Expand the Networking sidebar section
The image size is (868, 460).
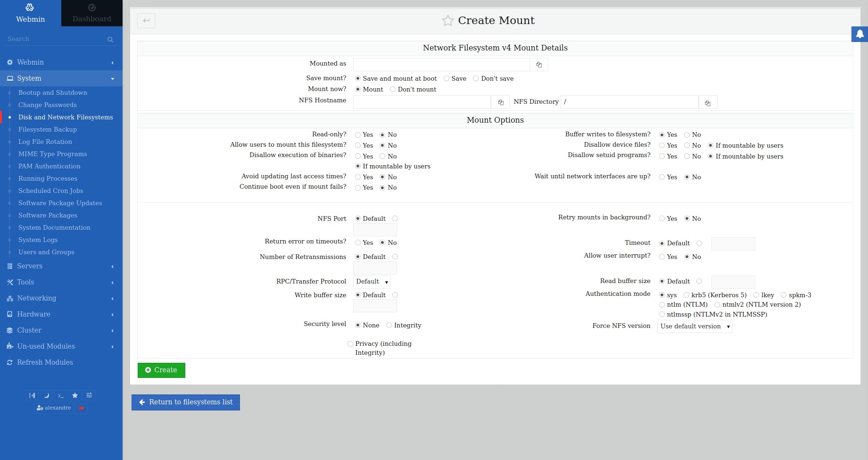tap(37, 298)
